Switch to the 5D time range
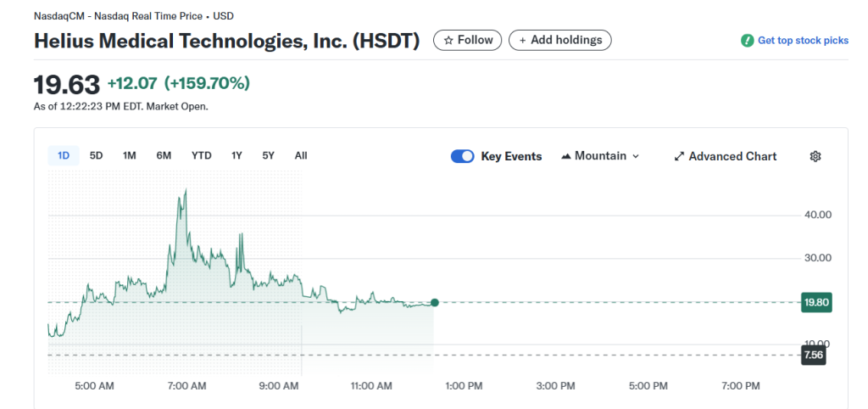The width and height of the screenshot is (868, 409). coord(96,155)
